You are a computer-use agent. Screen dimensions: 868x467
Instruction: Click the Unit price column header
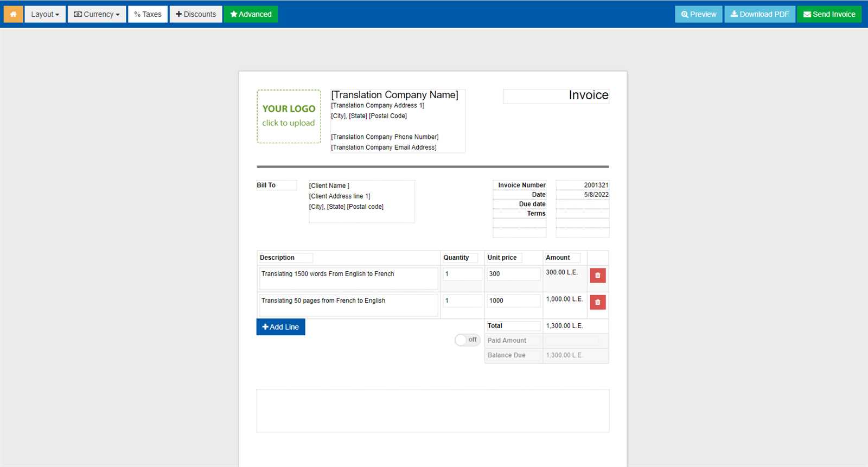pos(503,258)
